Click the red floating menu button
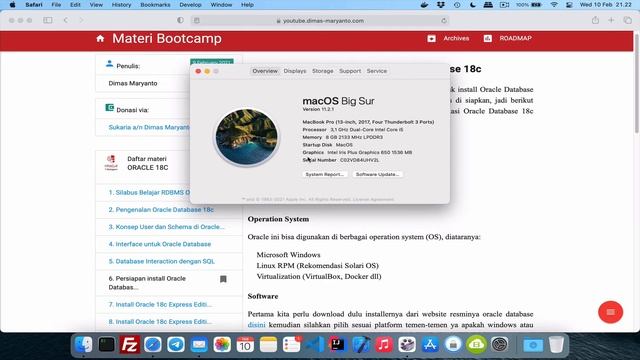The image size is (640, 360). [611, 312]
